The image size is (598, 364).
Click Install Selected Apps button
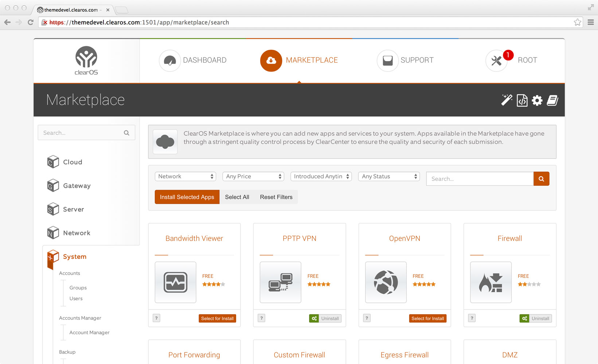187,197
